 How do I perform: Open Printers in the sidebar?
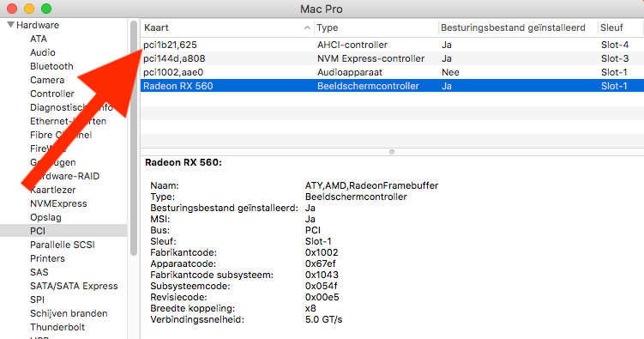(x=47, y=258)
